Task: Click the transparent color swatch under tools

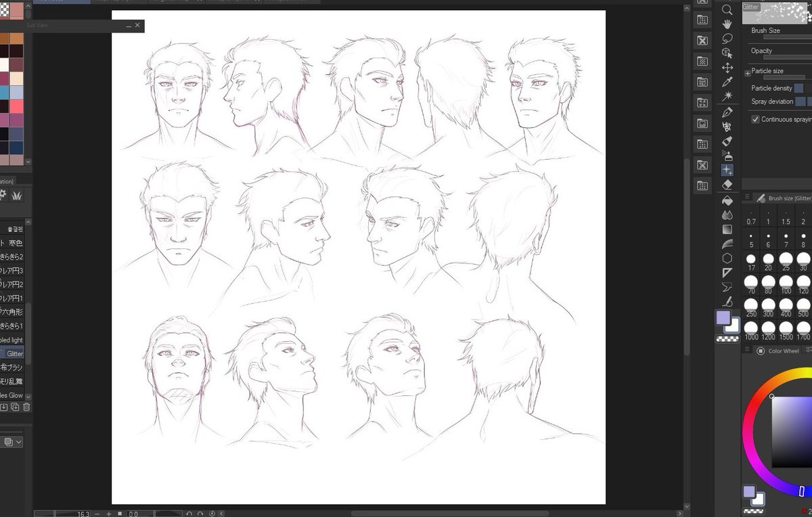Action: 727,338
